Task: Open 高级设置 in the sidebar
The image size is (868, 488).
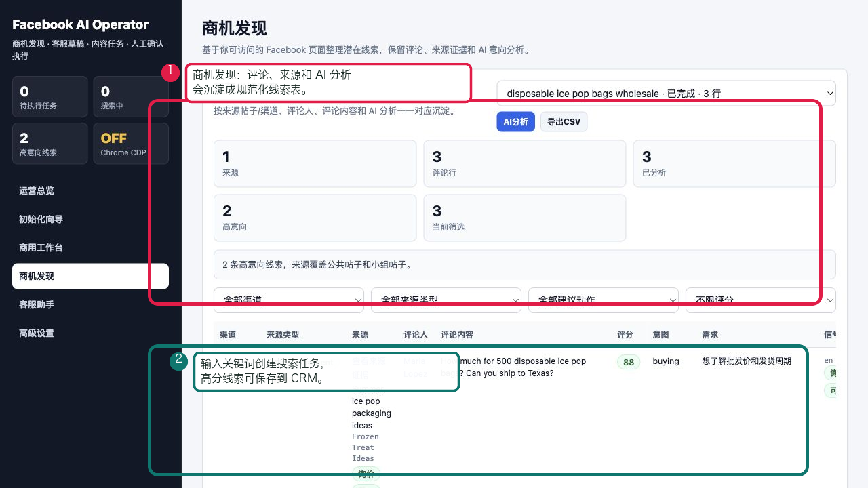Action: pos(90,333)
